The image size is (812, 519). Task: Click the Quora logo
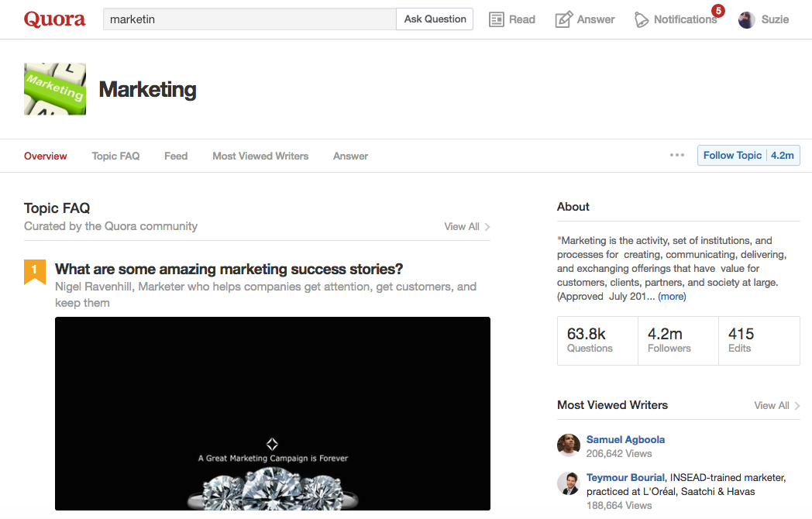click(x=54, y=19)
